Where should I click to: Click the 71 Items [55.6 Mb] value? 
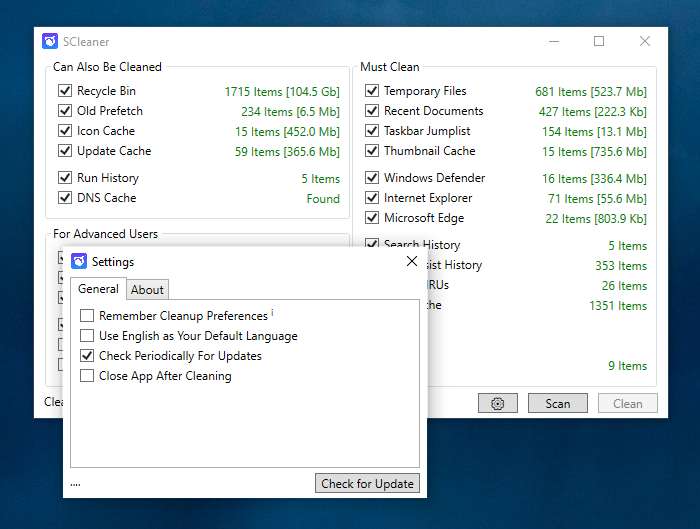click(597, 199)
